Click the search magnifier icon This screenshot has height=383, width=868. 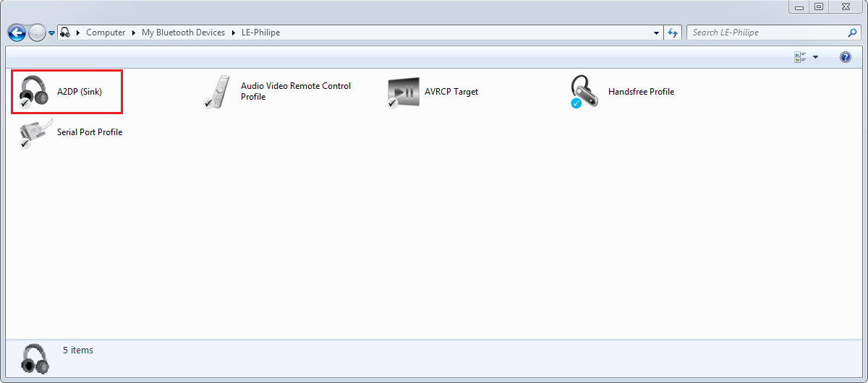[x=852, y=33]
